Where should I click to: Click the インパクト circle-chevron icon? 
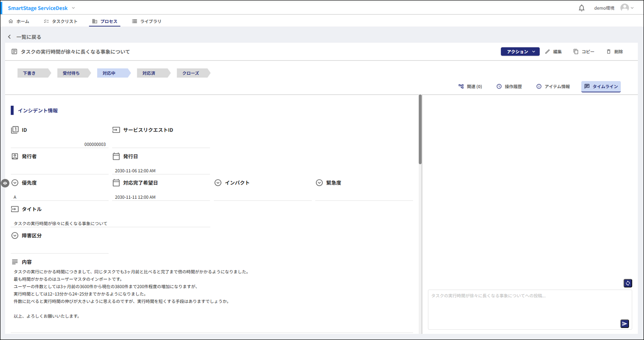click(218, 183)
